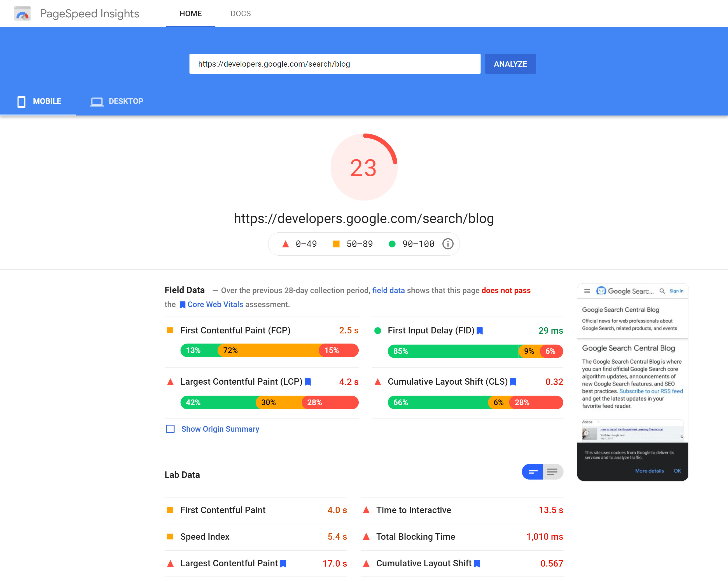Switch Lab Data to expanded view toggle
Viewport: 728px width, 582px height.
tap(553, 472)
